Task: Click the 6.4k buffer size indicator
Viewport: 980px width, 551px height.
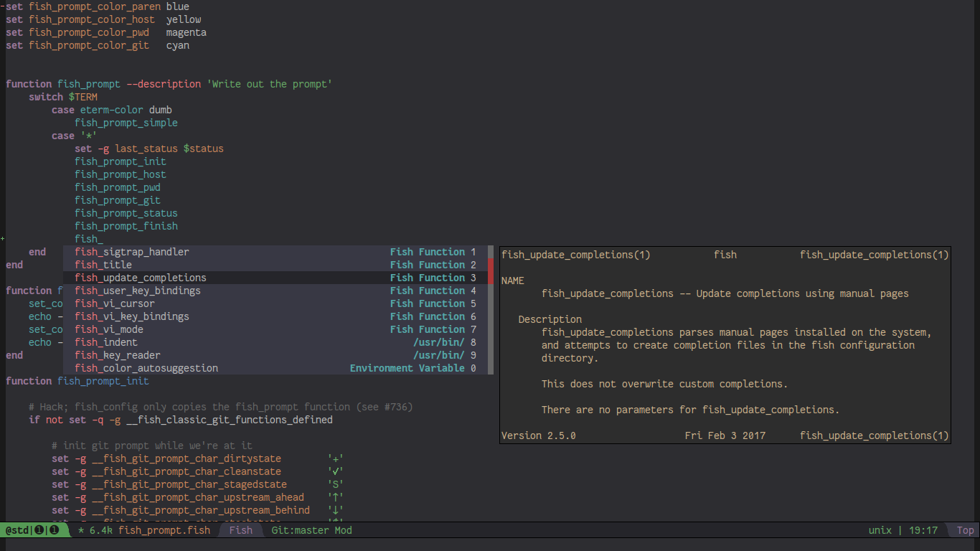Action: point(101,530)
